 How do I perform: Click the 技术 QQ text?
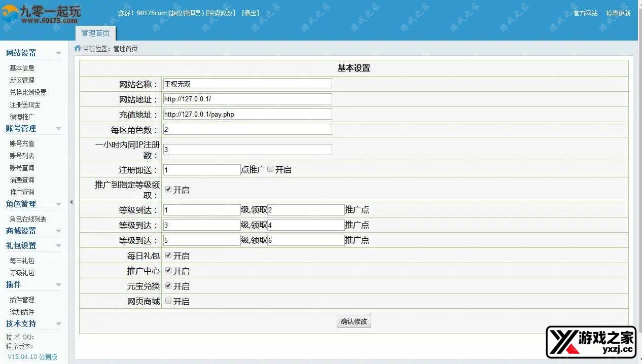[x=20, y=337]
